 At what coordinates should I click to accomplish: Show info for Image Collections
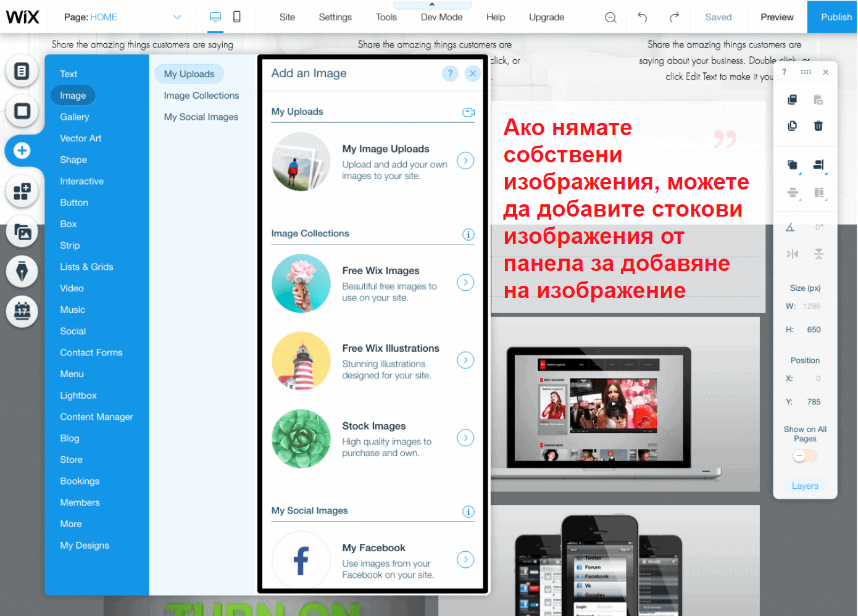tap(469, 234)
